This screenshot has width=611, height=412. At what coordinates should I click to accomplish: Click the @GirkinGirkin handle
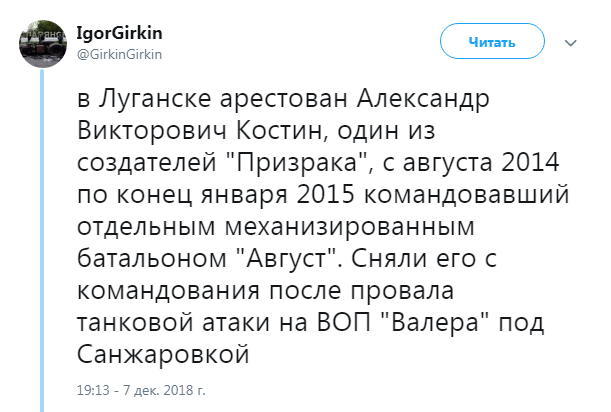[119, 53]
